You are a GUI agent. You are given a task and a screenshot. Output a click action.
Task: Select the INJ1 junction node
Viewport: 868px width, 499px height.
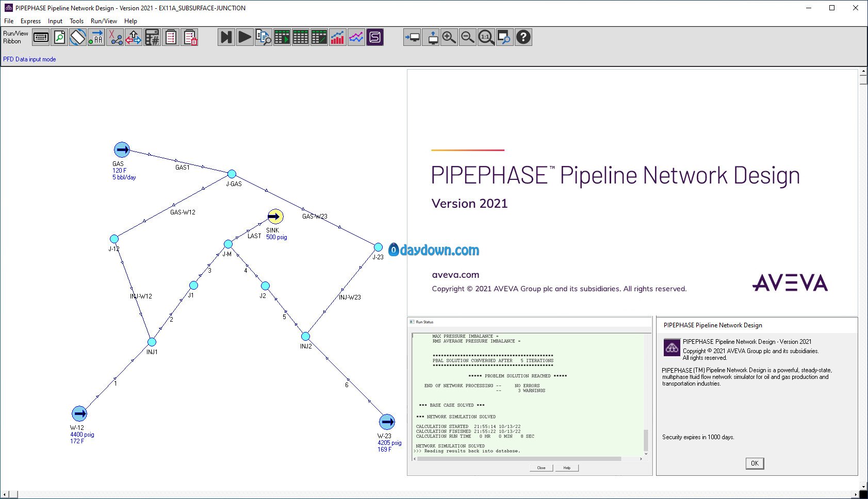click(x=152, y=342)
